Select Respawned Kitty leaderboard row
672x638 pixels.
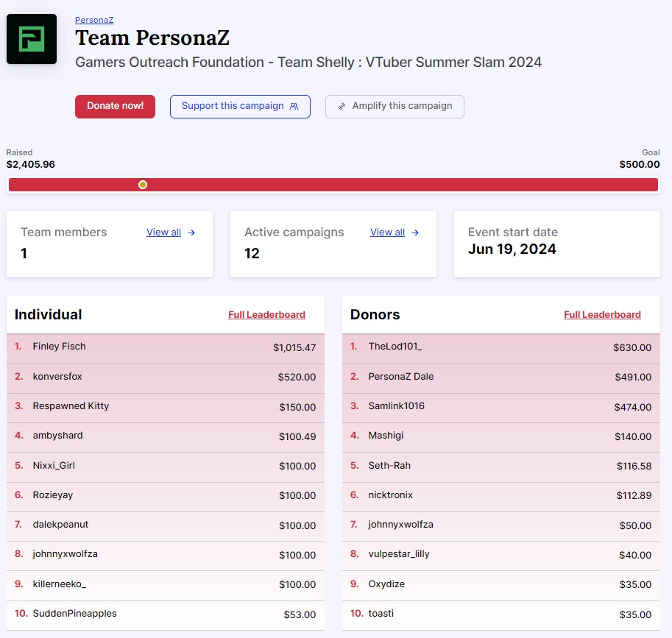click(x=166, y=408)
